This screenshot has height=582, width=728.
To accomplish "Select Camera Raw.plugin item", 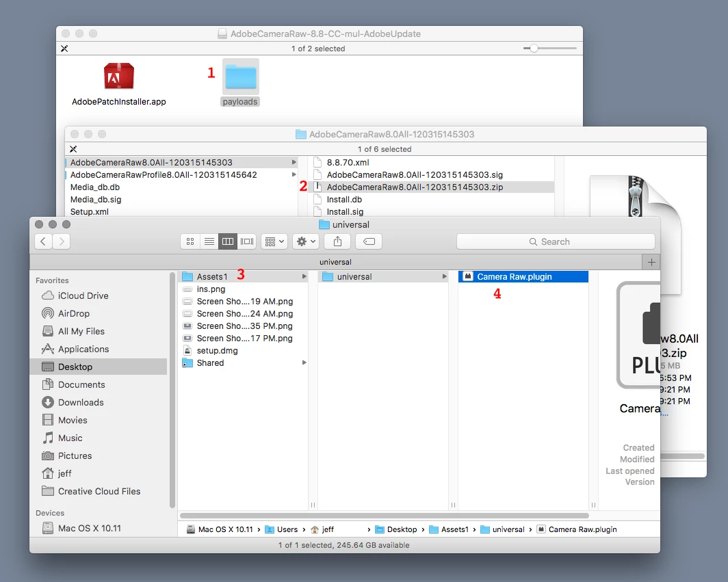I will click(523, 276).
